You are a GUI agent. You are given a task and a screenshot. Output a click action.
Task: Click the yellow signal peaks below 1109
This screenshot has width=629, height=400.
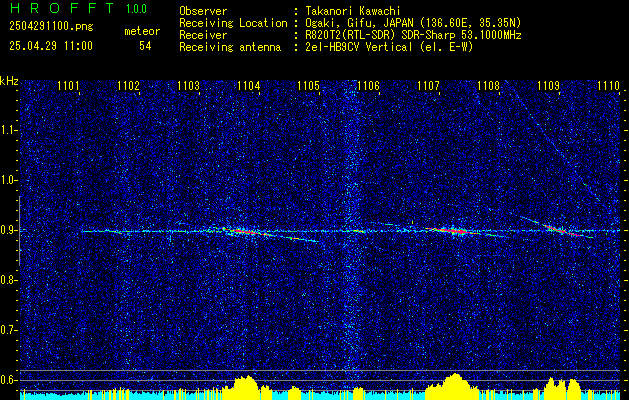pyautogui.click(x=562, y=388)
